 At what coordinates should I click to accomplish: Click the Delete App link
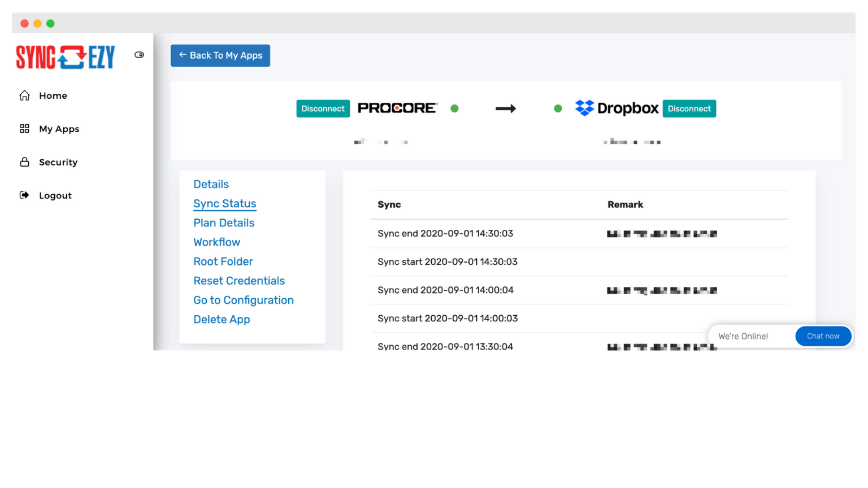[x=222, y=319]
